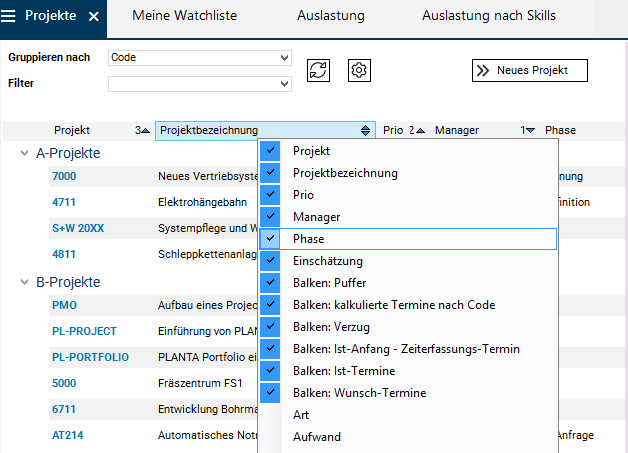Click the descending arrow in Manager header

point(530,131)
